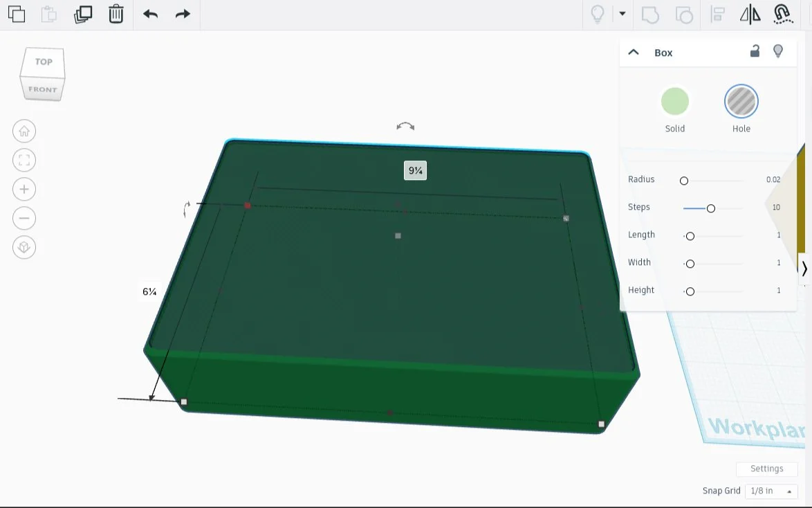Redo the last undone action
812x508 pixels.
click(x=183, y=14)
